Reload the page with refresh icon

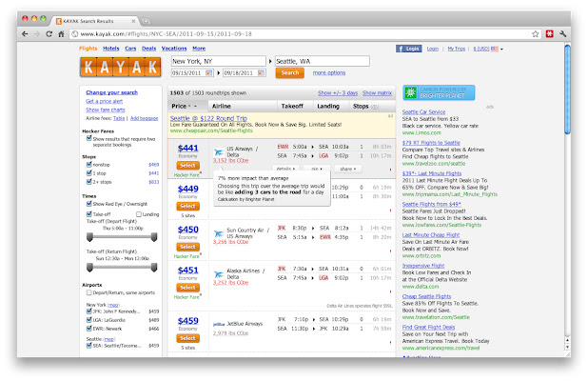[x=49, y=34]
